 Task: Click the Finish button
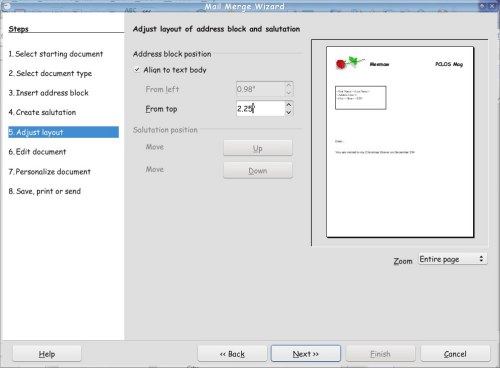pyautogui.click(x=380, y=354)
